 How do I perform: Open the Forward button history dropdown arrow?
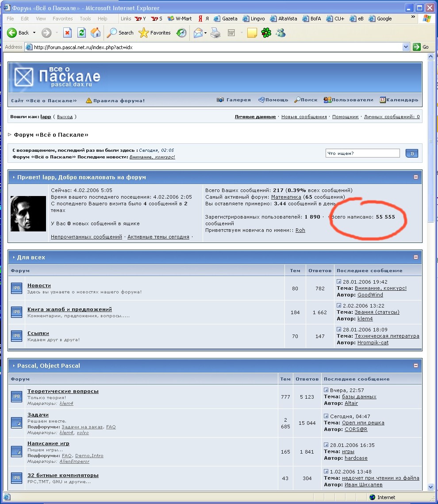(x=57, y=33)
